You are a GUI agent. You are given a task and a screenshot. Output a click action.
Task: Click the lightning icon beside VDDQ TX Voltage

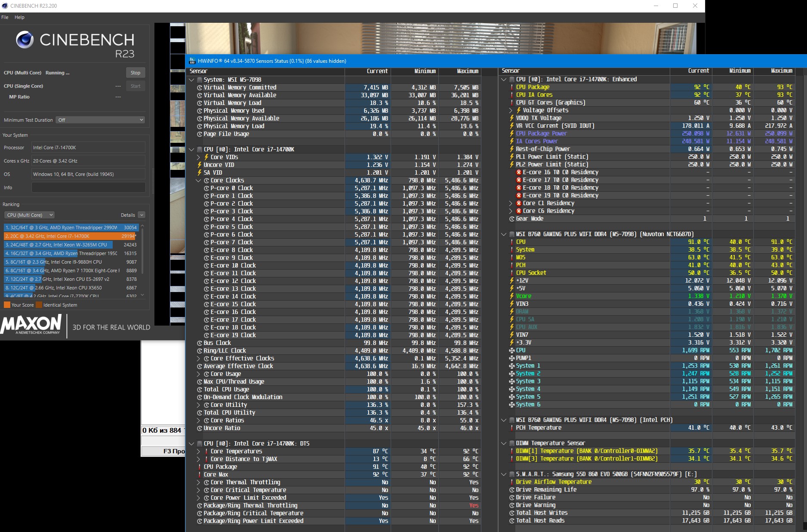[x=512, y=118]
